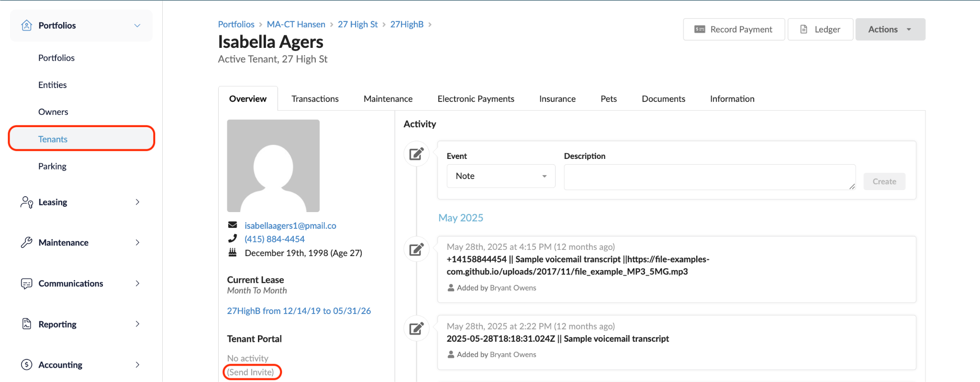Expand the Communications section chevron

(x=137, y=283)
